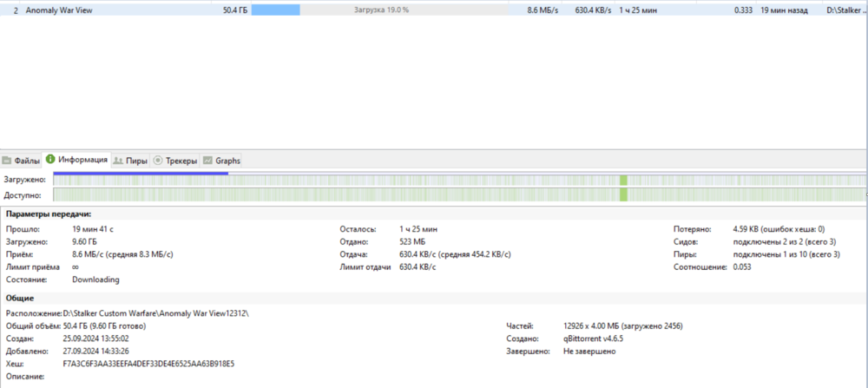Click the chart icon on Graphs tab
This screenshot has height=388, width=868.
(x=207, y=161)
